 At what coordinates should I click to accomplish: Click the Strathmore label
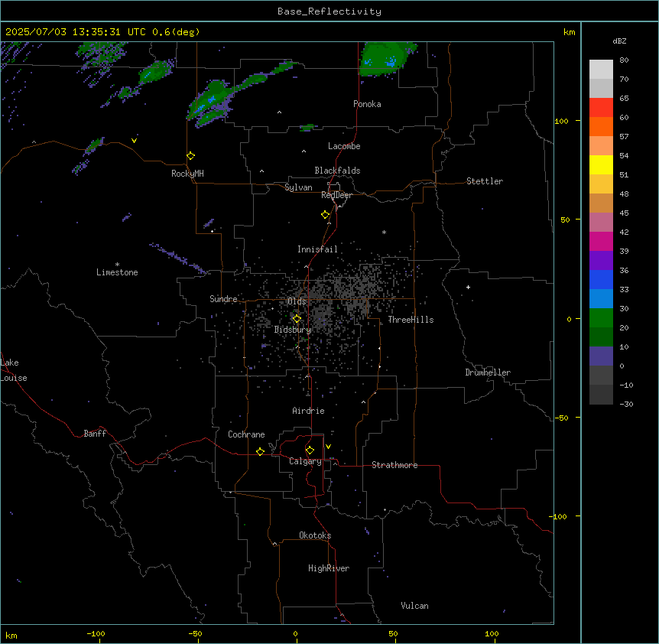(x=394, y=465)
